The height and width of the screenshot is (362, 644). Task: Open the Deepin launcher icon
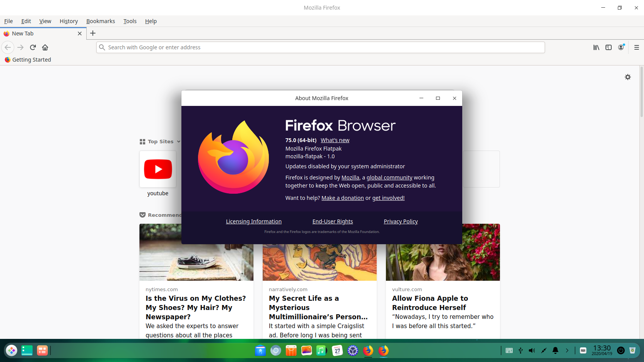(x=12, y=350)
